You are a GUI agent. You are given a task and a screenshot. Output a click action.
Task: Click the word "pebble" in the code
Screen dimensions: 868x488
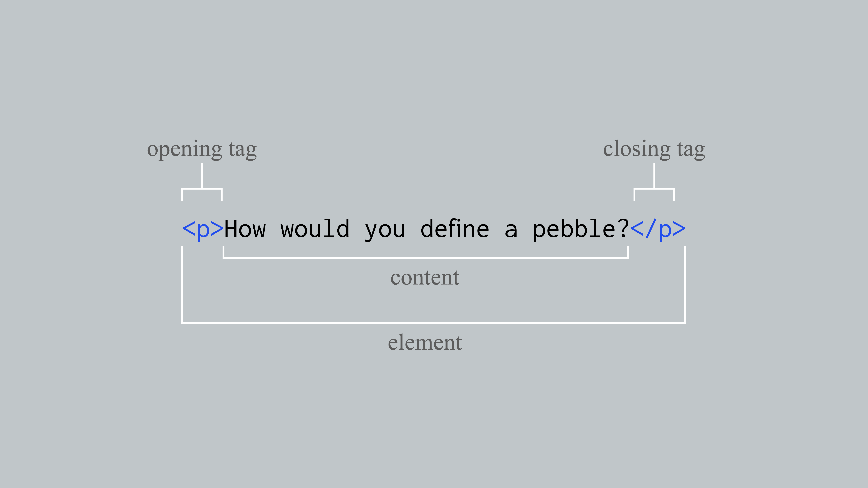pos(574,229)
